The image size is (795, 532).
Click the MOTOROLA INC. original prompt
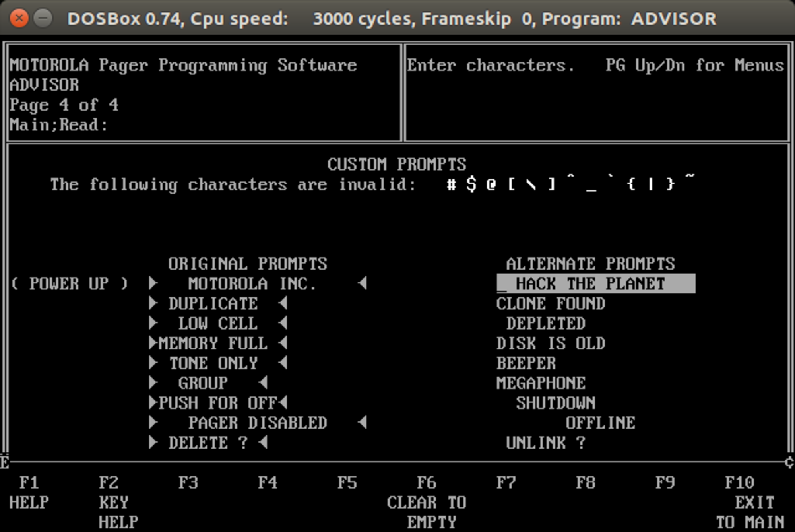(x=252, y=284)
